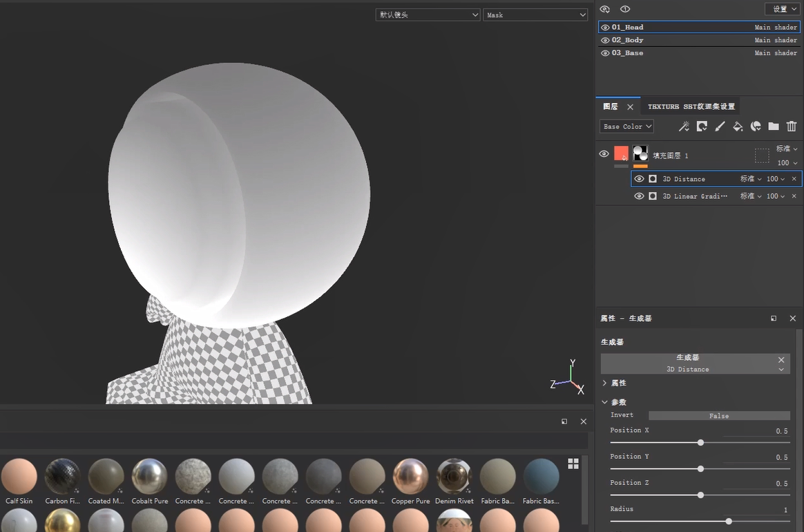This screenshot has height=532, width=804.
Task: Open opacity 100 dropdown of fill layer 1
Action: (787, 162)
